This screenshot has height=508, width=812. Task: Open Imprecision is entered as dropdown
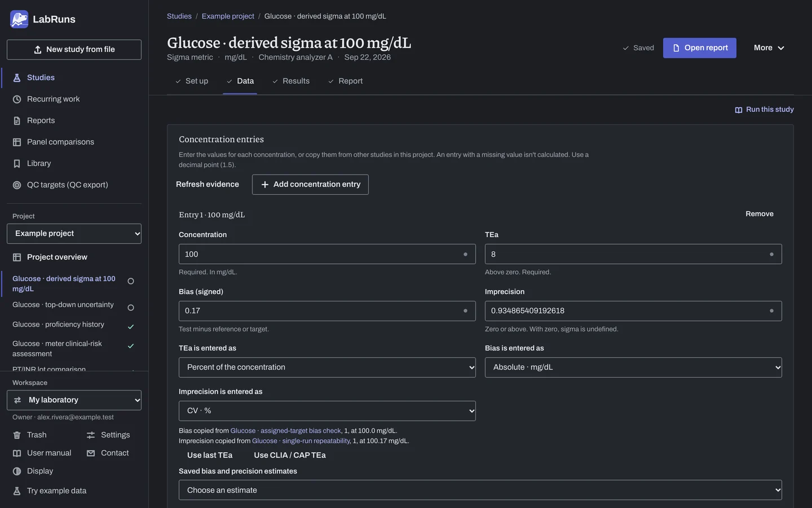[327, 411]
